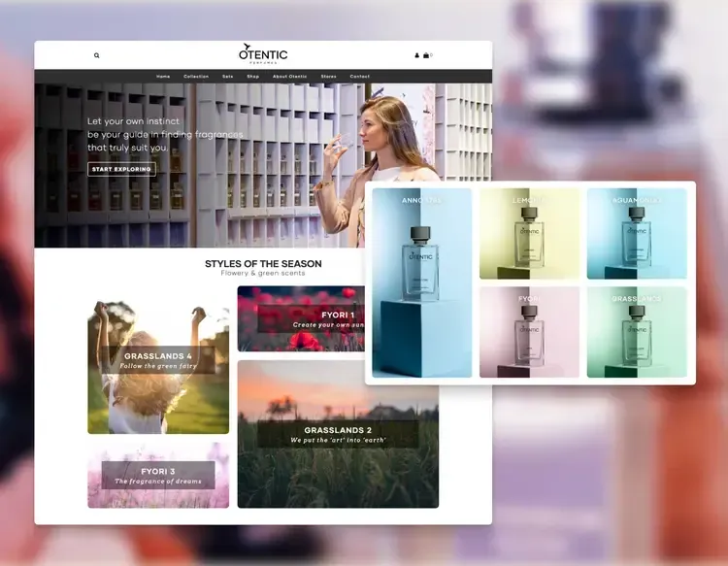The width and height of the screenshot is (728, 566).
Task: Choose the yellow Lemon perfume tile
Action: (529, 233)
